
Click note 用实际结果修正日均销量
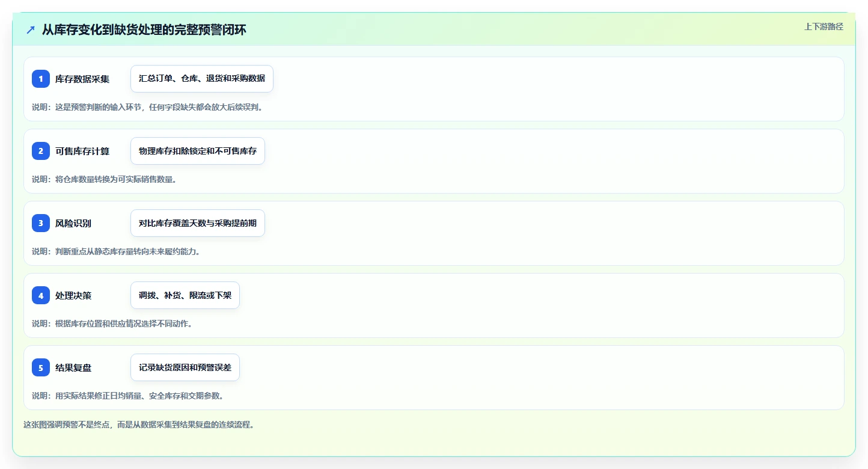pyautogui.click(x=99, y=396)
